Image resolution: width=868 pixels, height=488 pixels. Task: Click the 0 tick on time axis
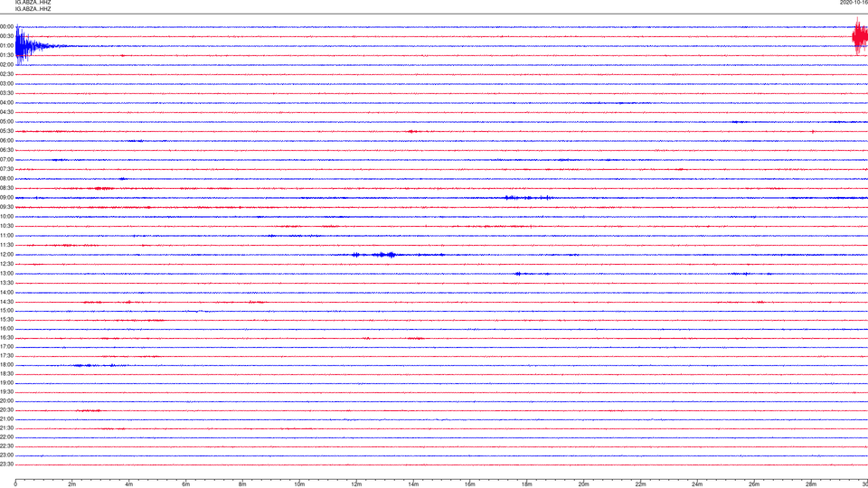click(15, 484)
